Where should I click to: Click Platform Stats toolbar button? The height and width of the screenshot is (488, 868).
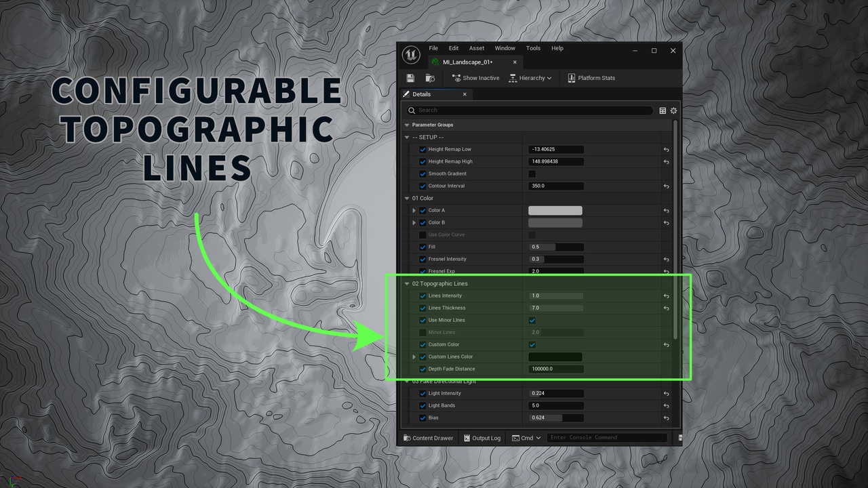(591, 78)
